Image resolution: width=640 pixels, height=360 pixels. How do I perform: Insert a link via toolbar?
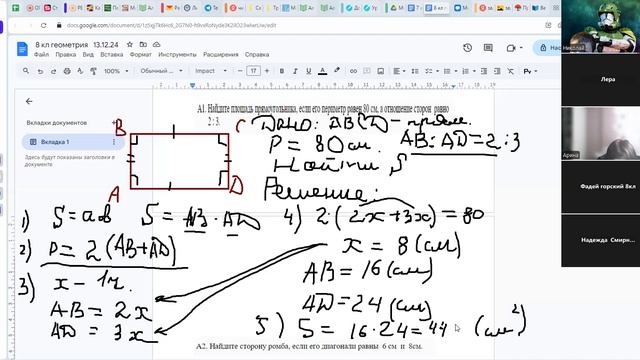tap(353, 71)
